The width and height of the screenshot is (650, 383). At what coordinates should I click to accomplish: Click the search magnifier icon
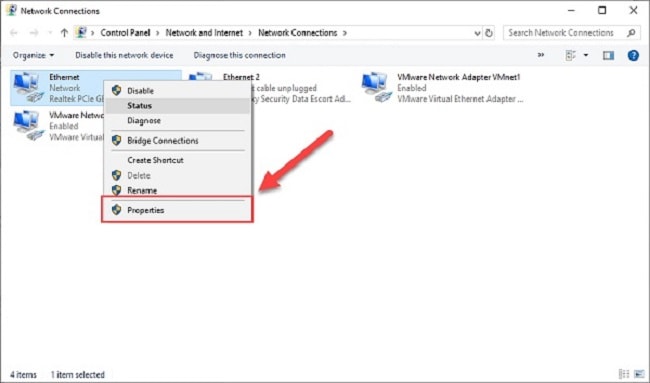[631, 33]
